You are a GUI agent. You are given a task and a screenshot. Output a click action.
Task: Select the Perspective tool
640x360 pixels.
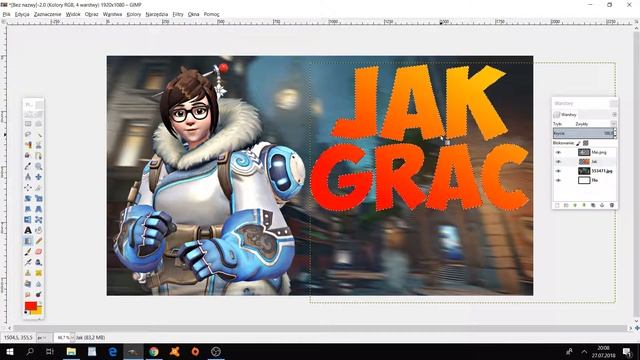tap(38, 209)
